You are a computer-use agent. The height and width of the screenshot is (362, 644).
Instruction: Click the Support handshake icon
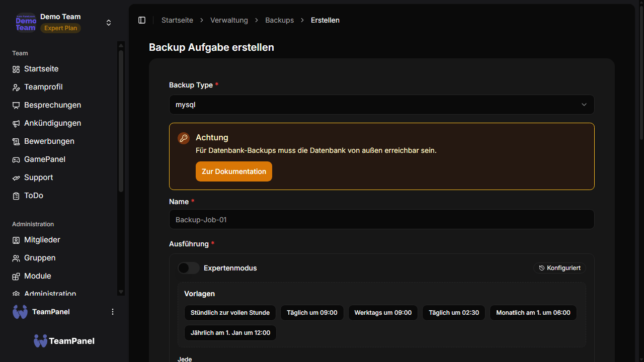(16, 177)
